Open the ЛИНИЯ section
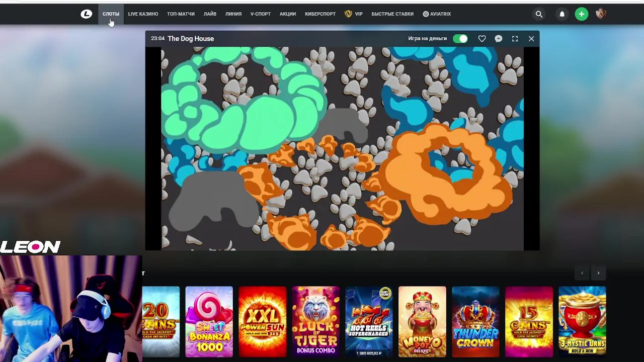Screen dimensions: 644x362 233,14
